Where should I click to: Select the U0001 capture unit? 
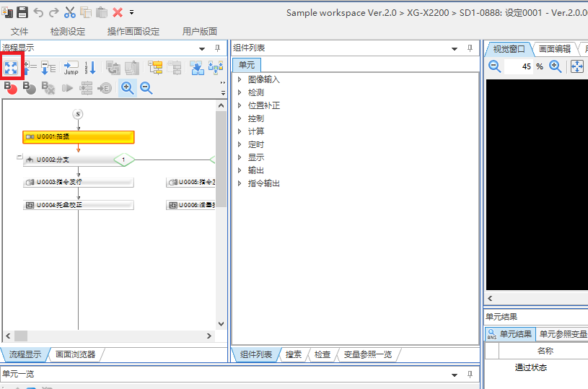(x=79, y=137)
